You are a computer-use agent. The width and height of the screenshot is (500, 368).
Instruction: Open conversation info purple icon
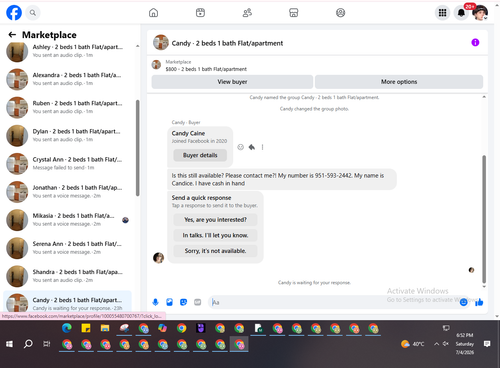[475, 42]
